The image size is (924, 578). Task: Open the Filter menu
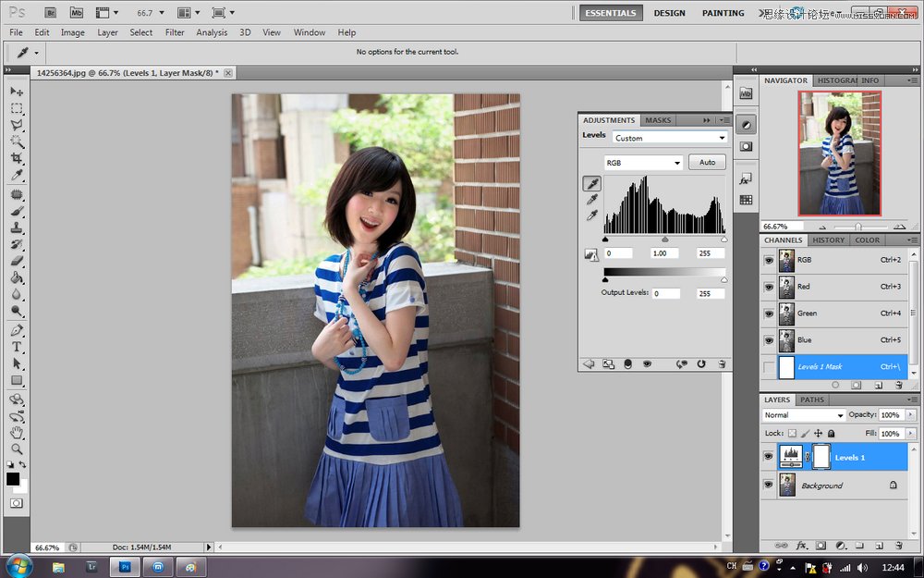(x=175, y=32)
